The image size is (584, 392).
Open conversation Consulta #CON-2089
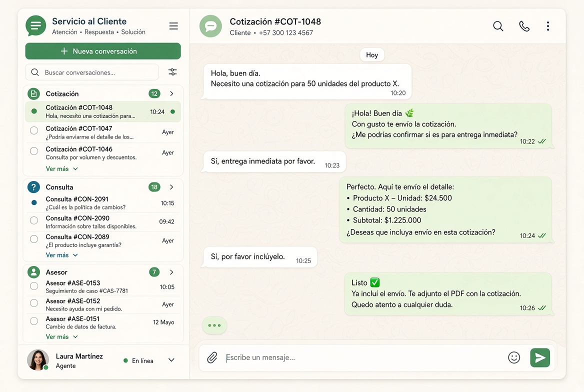tap(103, 240)
